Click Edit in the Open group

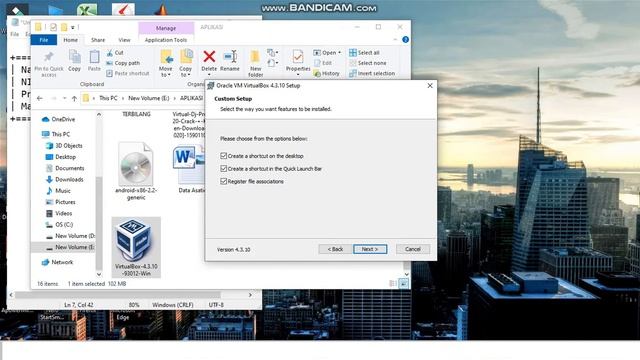pyautogui.click(x=322, y=63)
